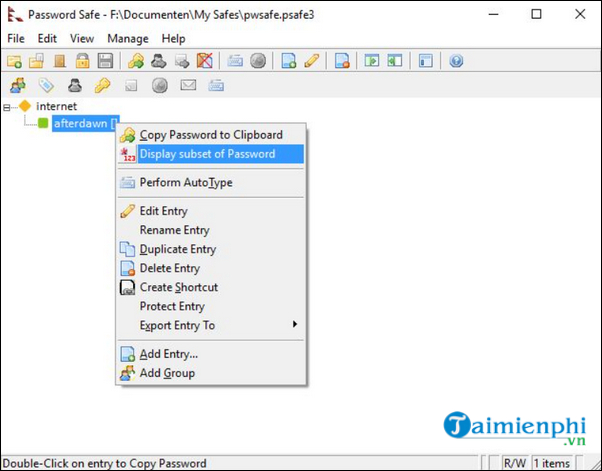This screenshot has height=471, width=602.
Task: Choose Delete Entry in context menu
Action: (211, 268)
